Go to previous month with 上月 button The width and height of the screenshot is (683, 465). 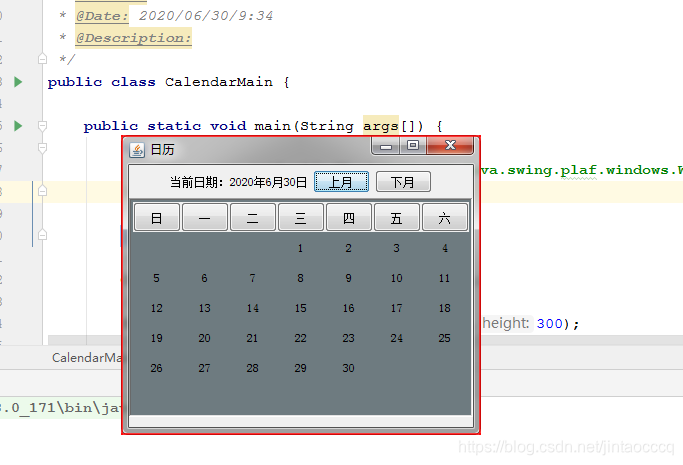coord(342,182)
